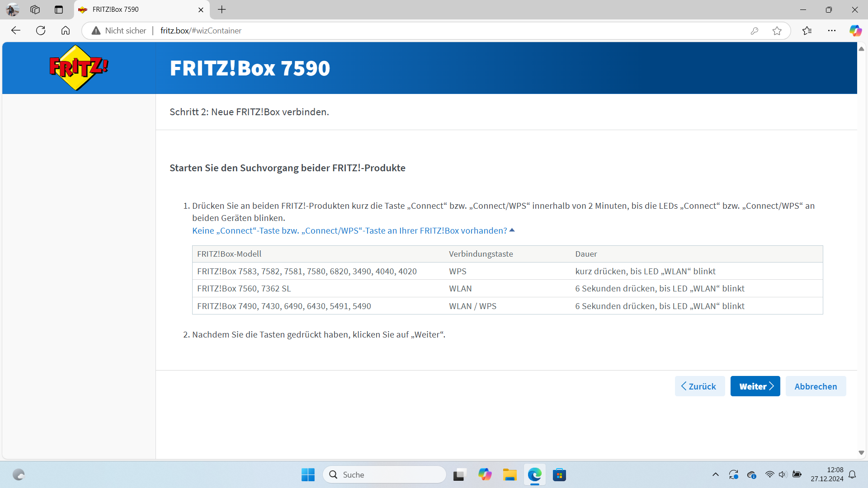Open the browser profile avatar
Image resolution: width=868 pixels, height=488 pixels.
click(x=13, y=9)
